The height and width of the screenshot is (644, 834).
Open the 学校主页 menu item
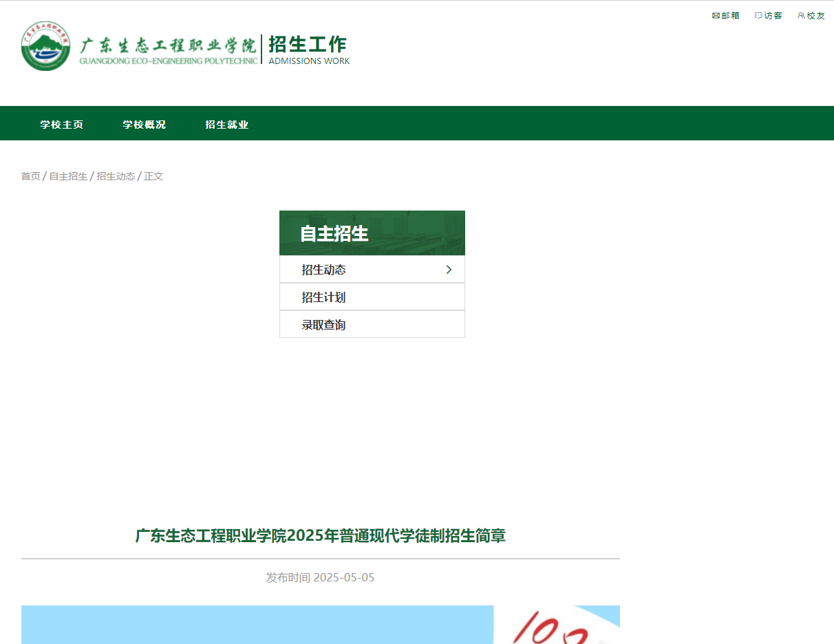[x=61, y=125]
